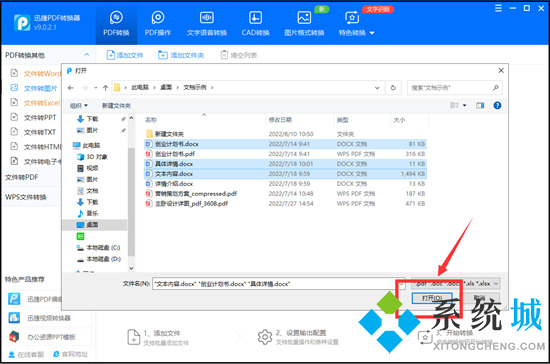Open the dialog help icon
This screenshot has width=550, height=364.
click(497, 105)
